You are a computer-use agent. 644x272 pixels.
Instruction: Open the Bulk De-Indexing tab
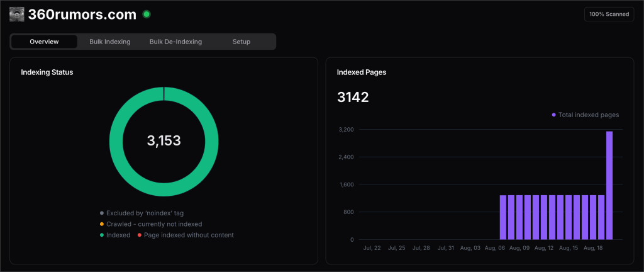click(175, 42)
